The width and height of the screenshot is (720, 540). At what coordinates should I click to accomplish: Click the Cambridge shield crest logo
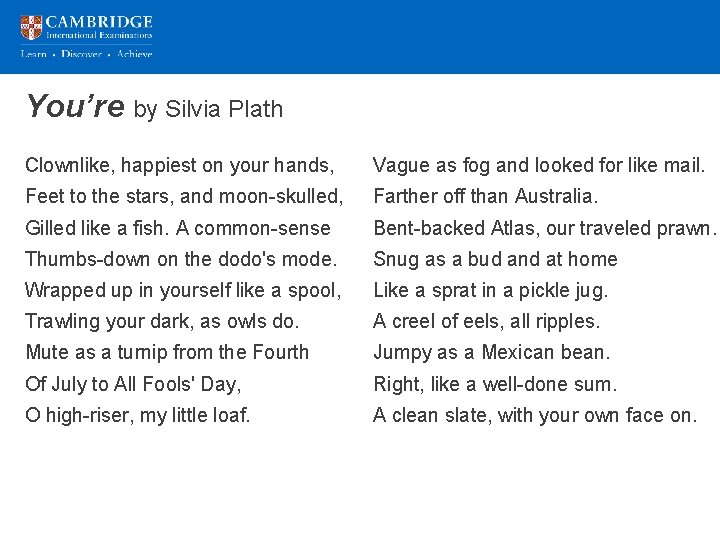point(32,27)
